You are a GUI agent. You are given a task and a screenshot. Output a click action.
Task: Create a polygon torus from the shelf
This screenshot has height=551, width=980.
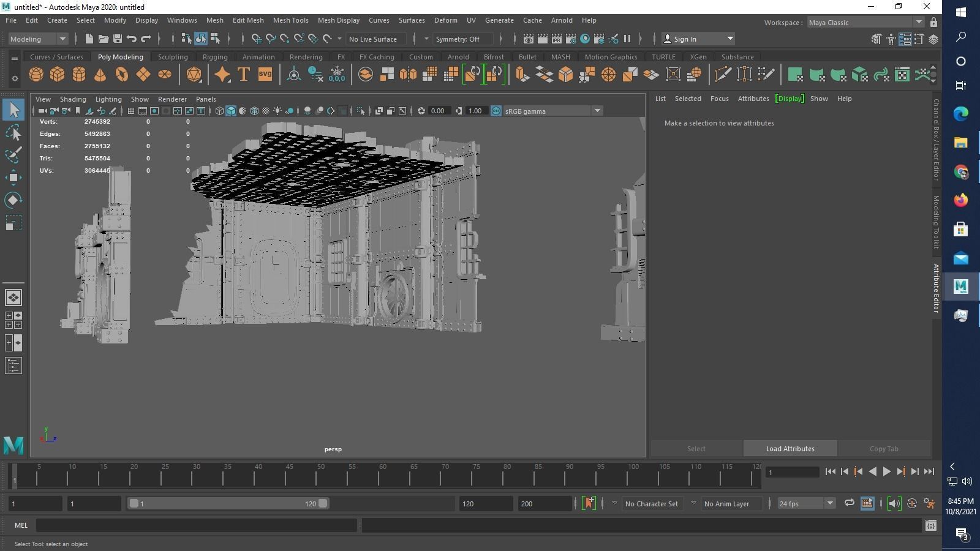[x=122, y=75]
